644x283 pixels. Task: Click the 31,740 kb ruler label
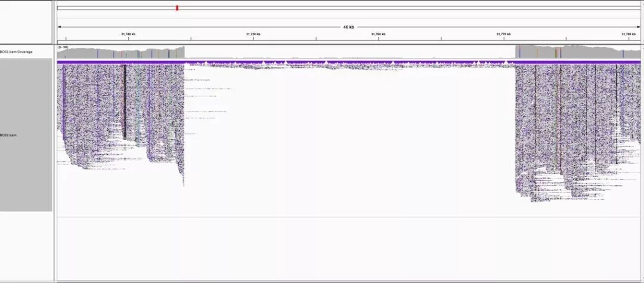tap(128, 35)
